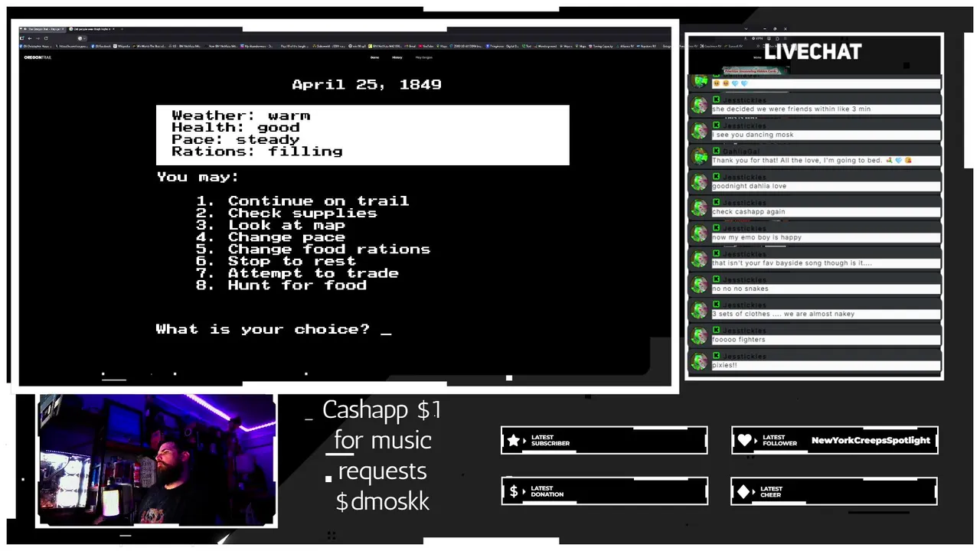Open a new browser tab
This screenshot has height=551, width=980.
tap(121, 29)
